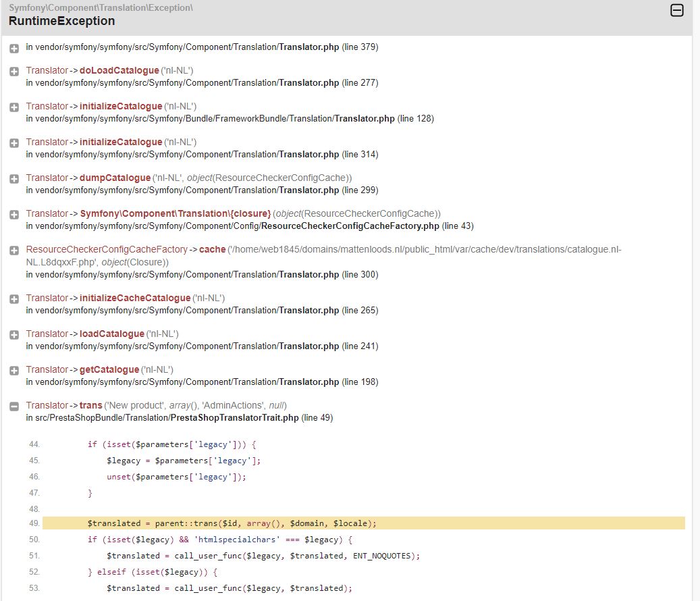The height and width of the screenshot is (601, 700).
Task: Click Translator.php (line 265) file path
Action: (202, 310)
